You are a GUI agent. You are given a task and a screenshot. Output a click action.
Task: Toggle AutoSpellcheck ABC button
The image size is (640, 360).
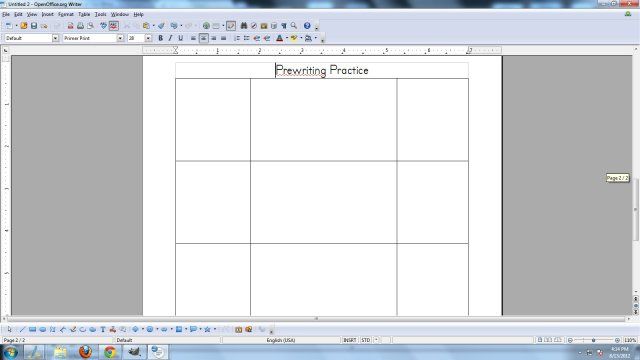(113, 26)
